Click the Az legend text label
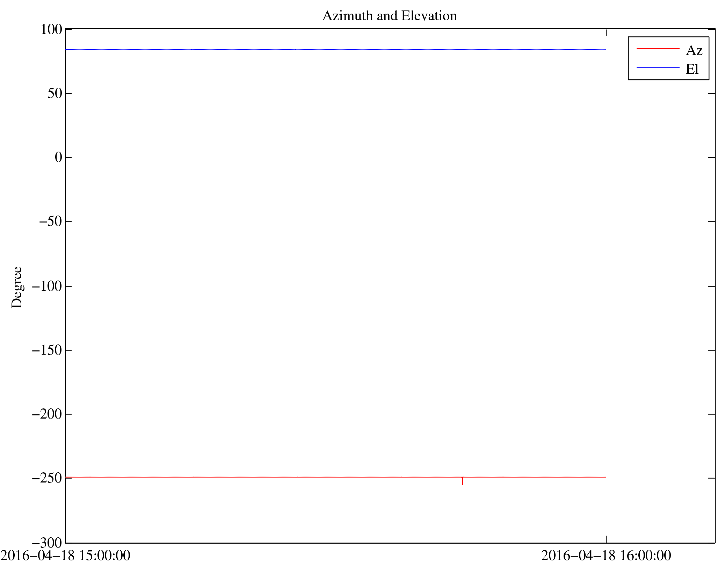 694,51
